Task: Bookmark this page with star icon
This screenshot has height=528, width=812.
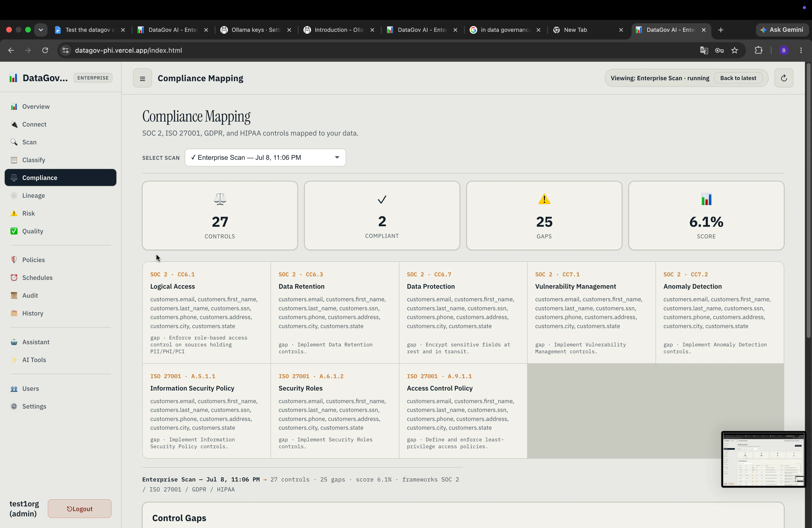Action: [x=735, y=50]
